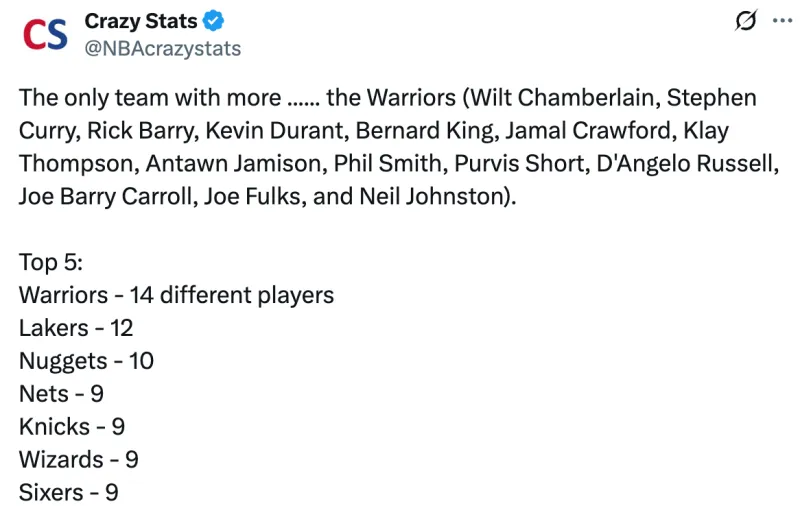Click the Crazy Stats profile avatar

click(x=45, y=35)
